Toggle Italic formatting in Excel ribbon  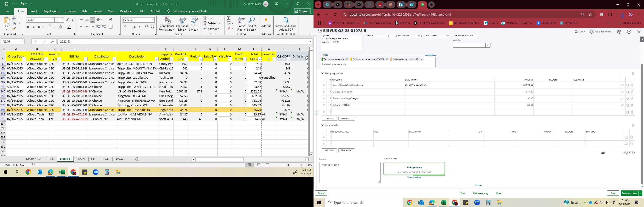coord(34,27)
